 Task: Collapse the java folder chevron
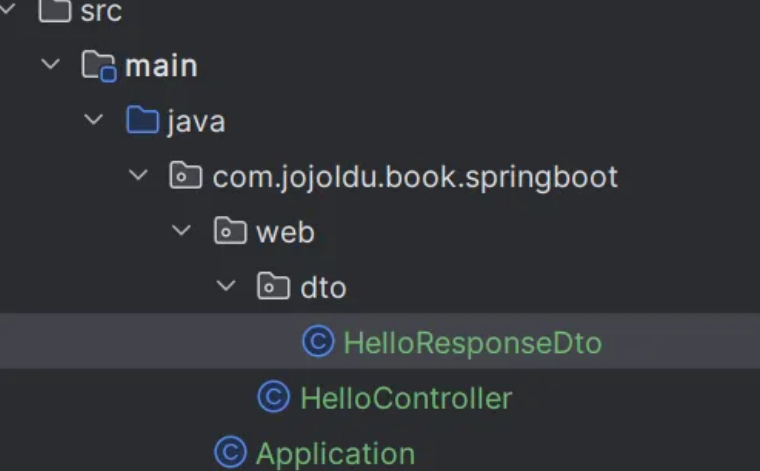(94, 119)
